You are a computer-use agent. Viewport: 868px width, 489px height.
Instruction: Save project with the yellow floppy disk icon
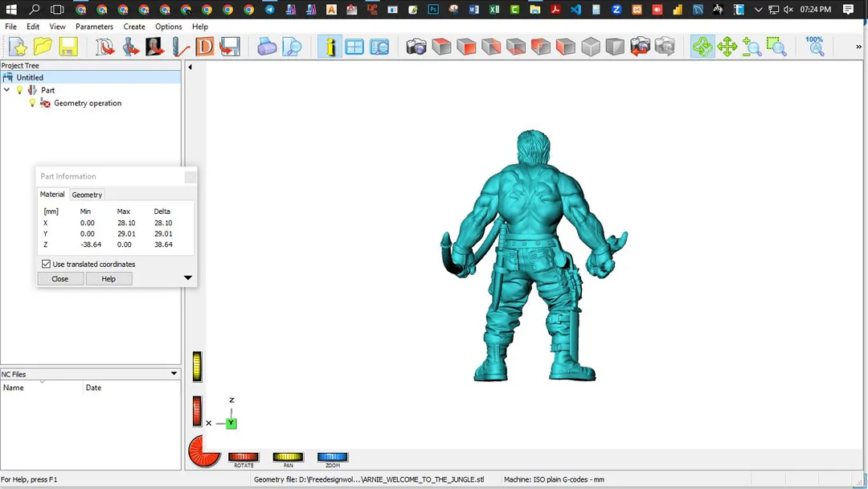tap(68, 47)
